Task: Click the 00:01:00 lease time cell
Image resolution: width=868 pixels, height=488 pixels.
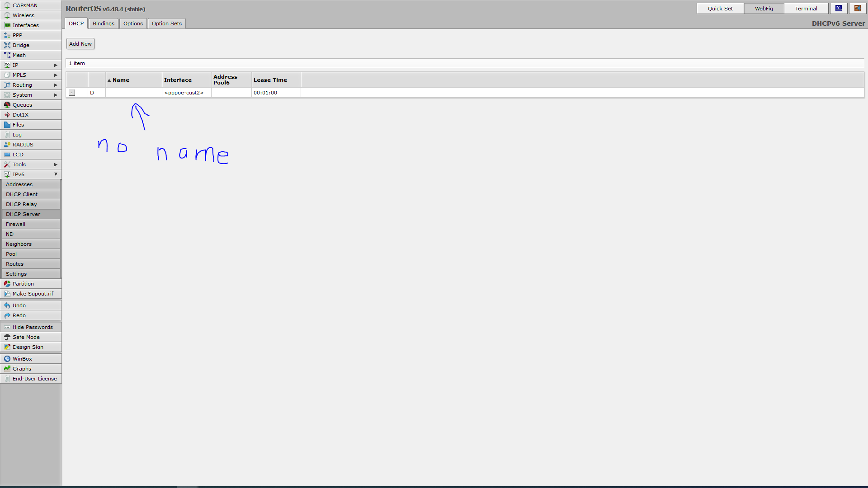Action: click(276, 93)
